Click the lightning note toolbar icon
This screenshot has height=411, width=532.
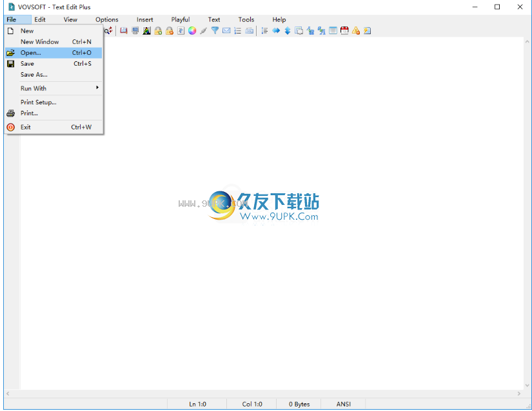pyautogui.click(x=367, y=31)
